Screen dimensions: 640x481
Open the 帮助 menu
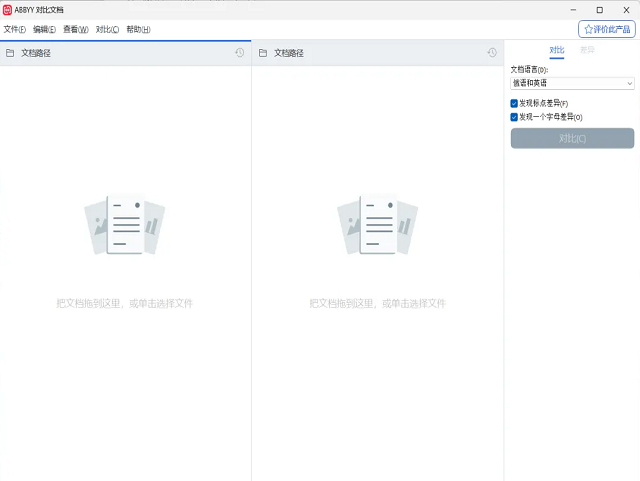[x=138, y=29]
